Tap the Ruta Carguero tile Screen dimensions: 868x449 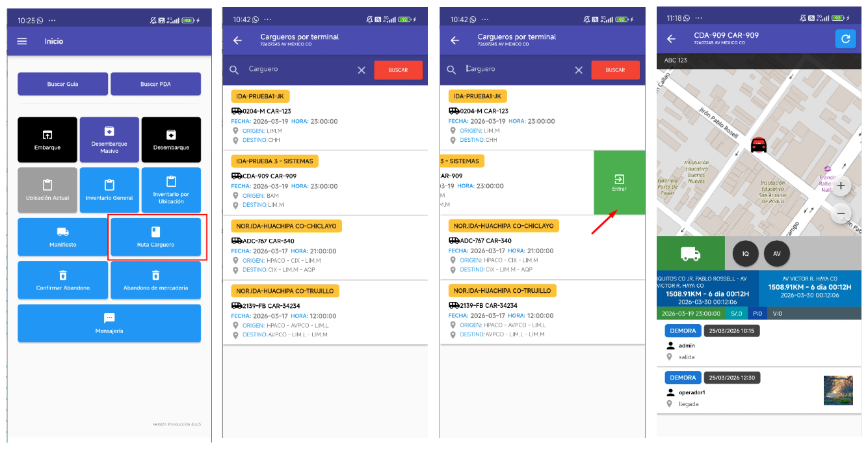pos(155,237)
